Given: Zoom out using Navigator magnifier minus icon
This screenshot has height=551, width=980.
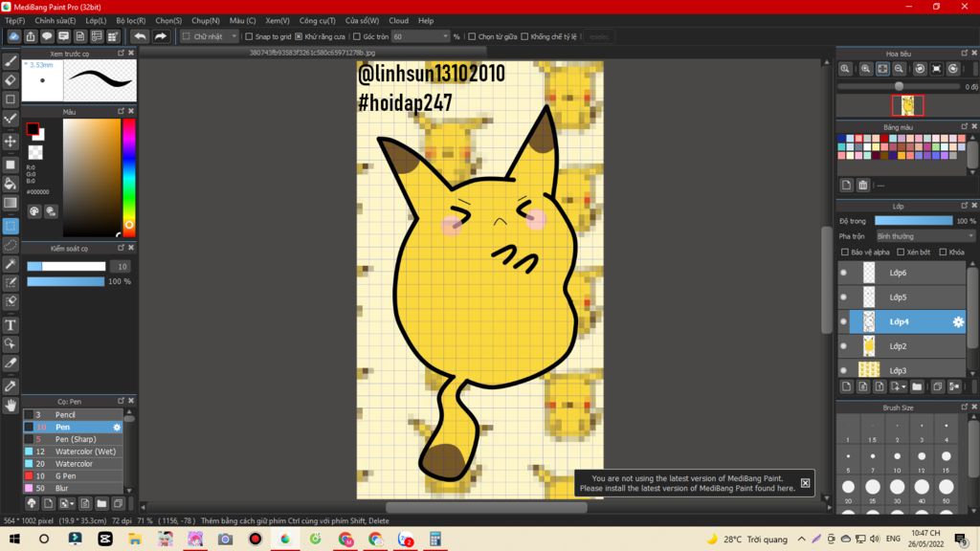Looking at the screenshot, I should click(x=899, y=69).
